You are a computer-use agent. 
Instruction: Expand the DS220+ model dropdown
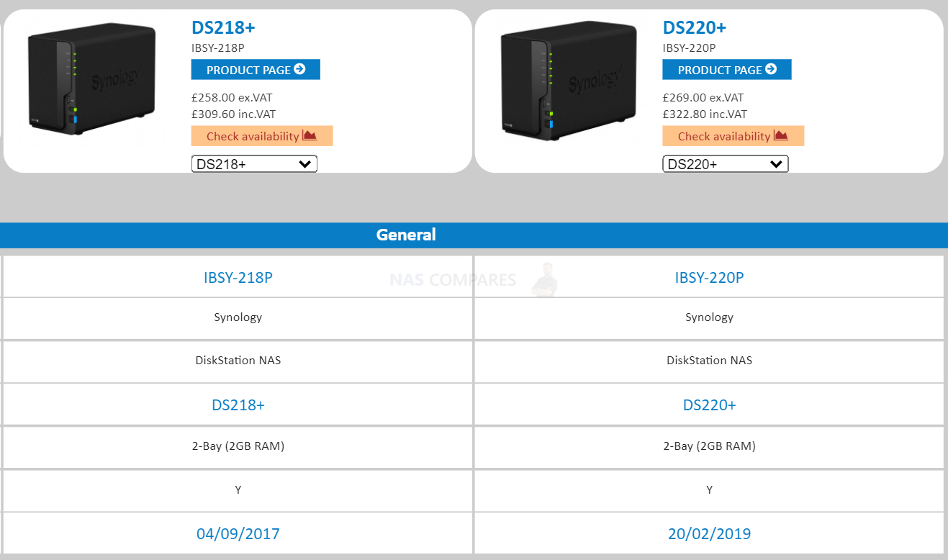726,164
